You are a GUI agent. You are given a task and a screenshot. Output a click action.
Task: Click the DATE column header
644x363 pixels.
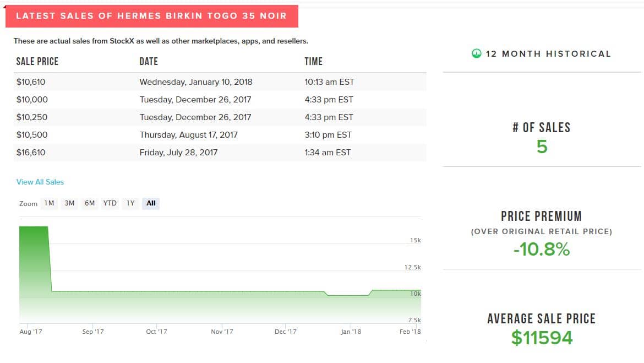coord(149,61)
